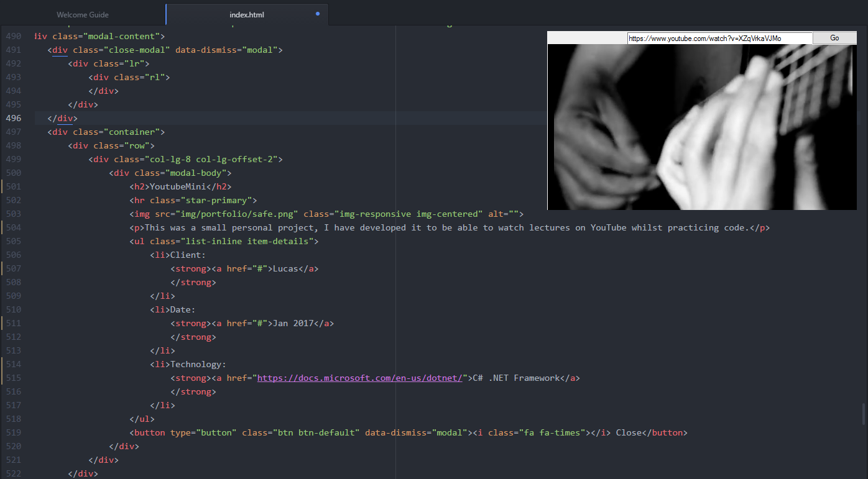Viewport: 868px width, 479px height.
Task: Click line number 519 in the gutter
Action: pos(13,432)
